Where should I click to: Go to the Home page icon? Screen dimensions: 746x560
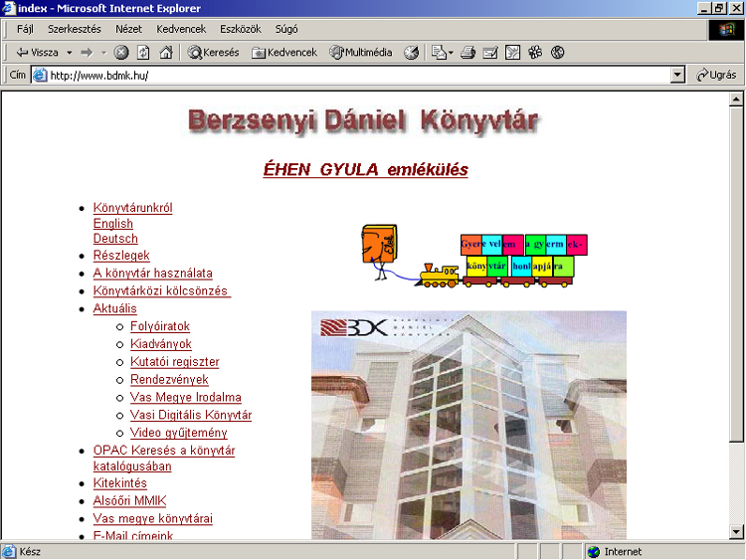click(165, 53)
